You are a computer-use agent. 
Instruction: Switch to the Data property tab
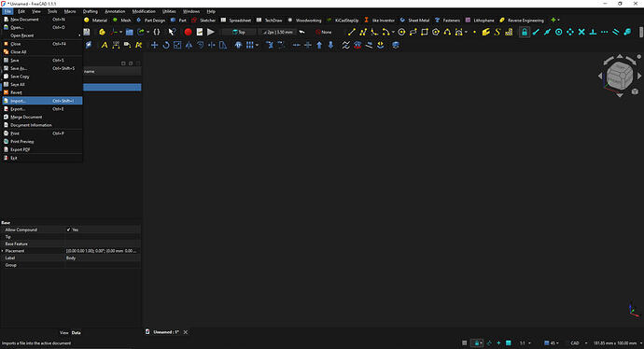coord(76,332)
